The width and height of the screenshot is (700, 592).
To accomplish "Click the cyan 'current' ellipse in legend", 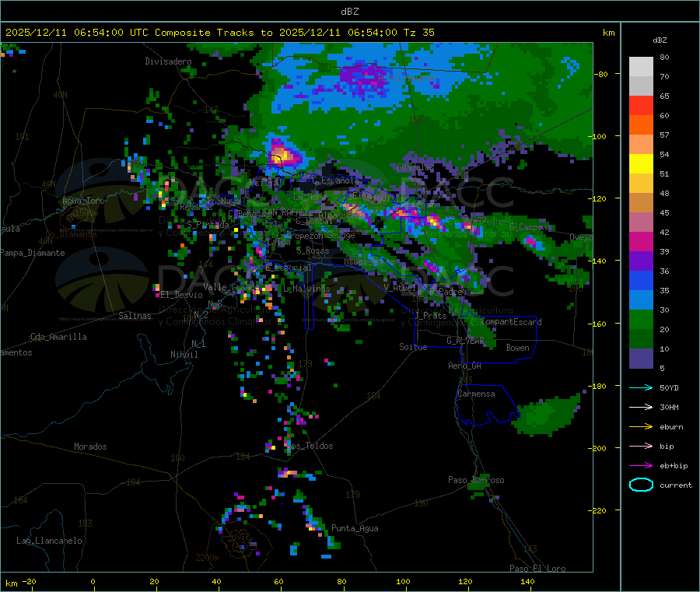I will point(641,485).
